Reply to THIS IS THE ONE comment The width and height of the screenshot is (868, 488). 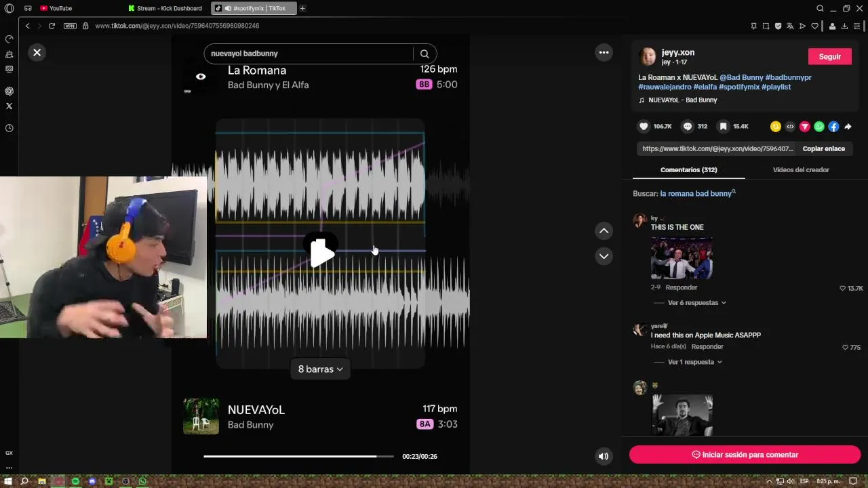[x=681, y=287]
